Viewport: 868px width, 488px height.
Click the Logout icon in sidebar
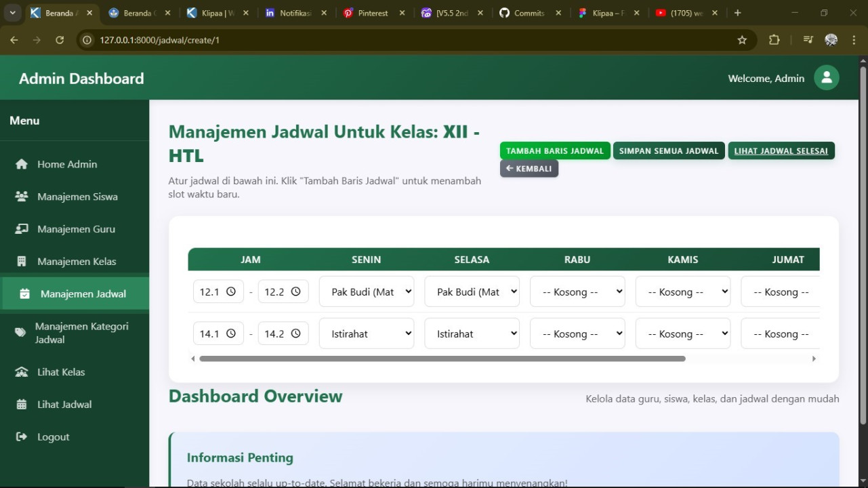pos(22,437)
